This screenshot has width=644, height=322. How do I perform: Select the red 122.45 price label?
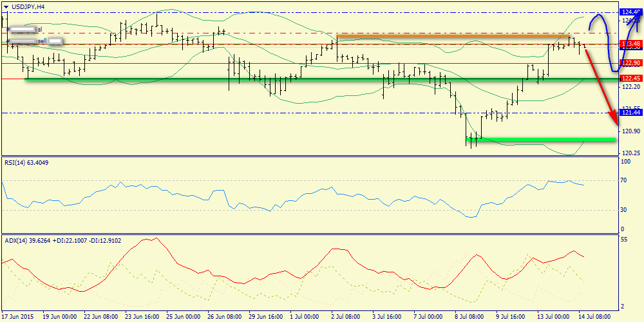click(630, 79)
